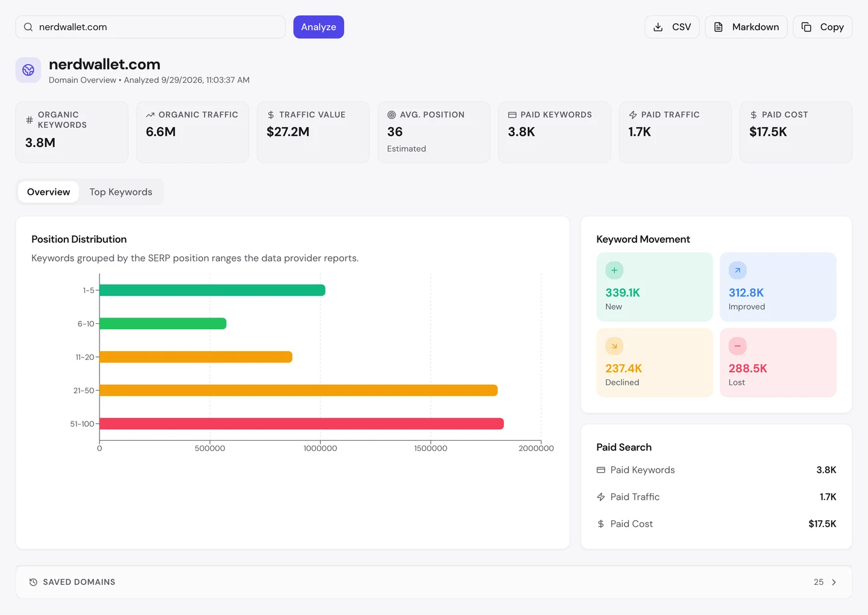Click the Saved Domains label
This screenshot has height=615, width=868.
(79, 582)
